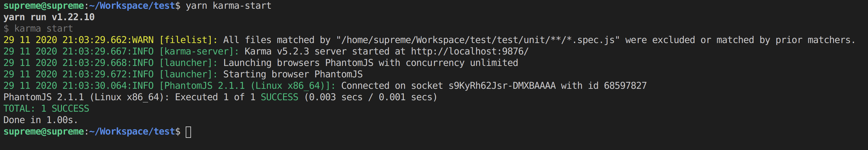Click the "$ karma start" echoed command
Viewport: 868px width, 150px height.
click(x=38, y=29)
